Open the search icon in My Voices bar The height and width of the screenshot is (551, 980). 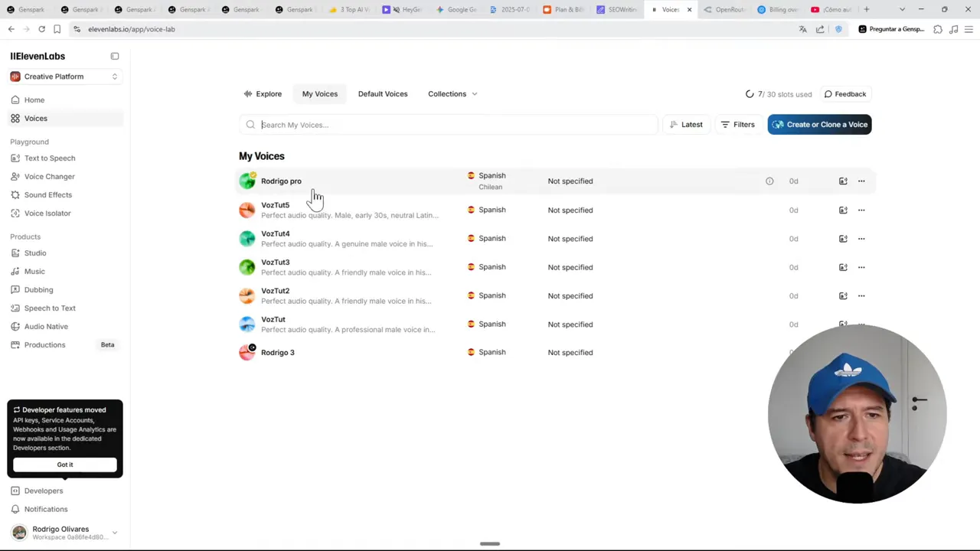tap(250, 124)
